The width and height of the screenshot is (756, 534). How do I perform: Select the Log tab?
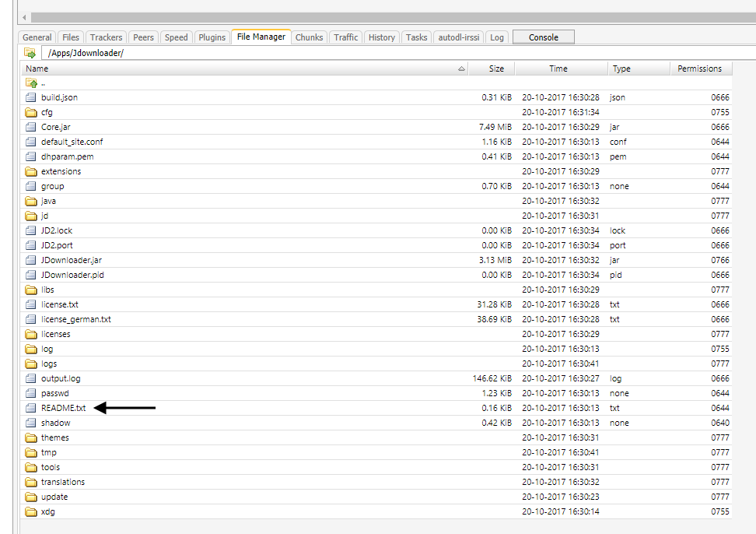(496, 37)
